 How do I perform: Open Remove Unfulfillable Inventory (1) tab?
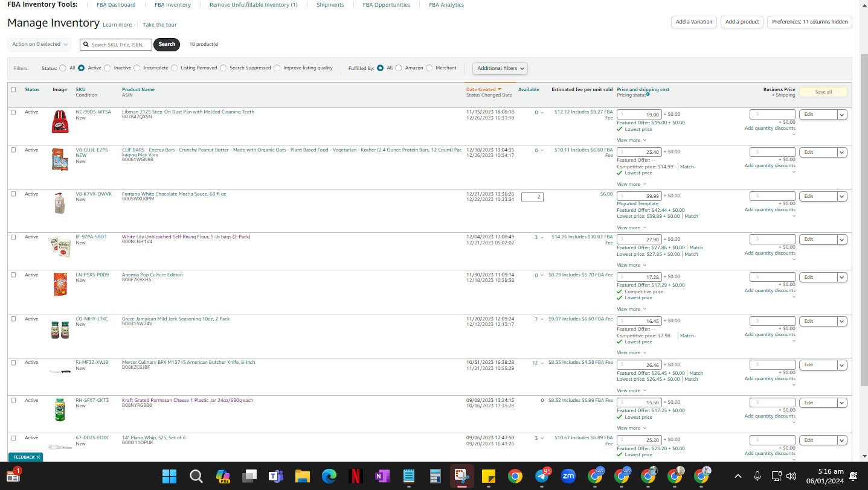pyautogui.click(x=254, y=5)
